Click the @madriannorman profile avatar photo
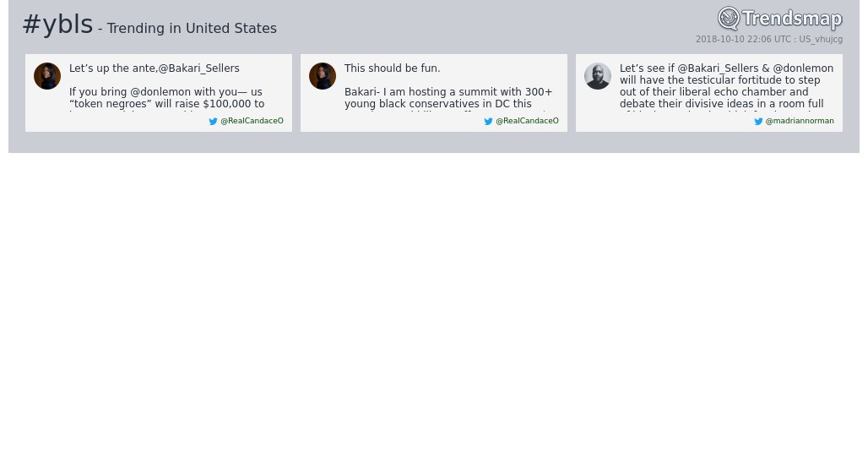The height and width of the screenshot is (453, 868). [x=598, y=76]
